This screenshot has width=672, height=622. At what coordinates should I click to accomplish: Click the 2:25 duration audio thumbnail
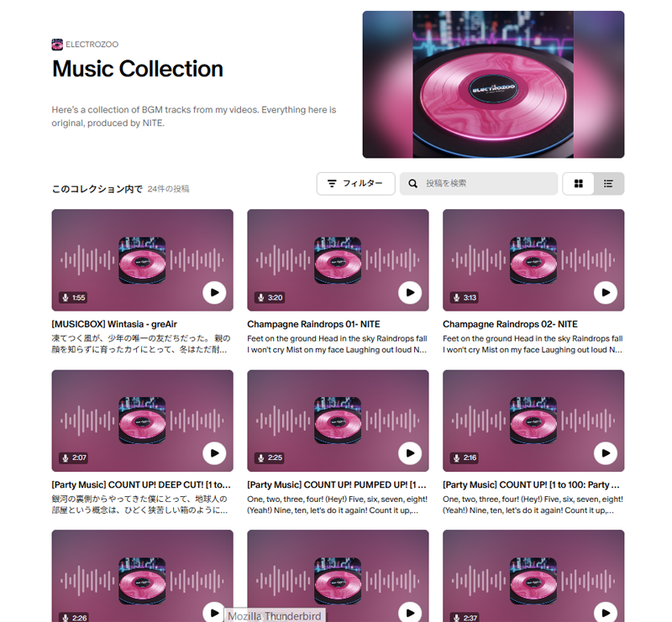[x=338, y=421]
